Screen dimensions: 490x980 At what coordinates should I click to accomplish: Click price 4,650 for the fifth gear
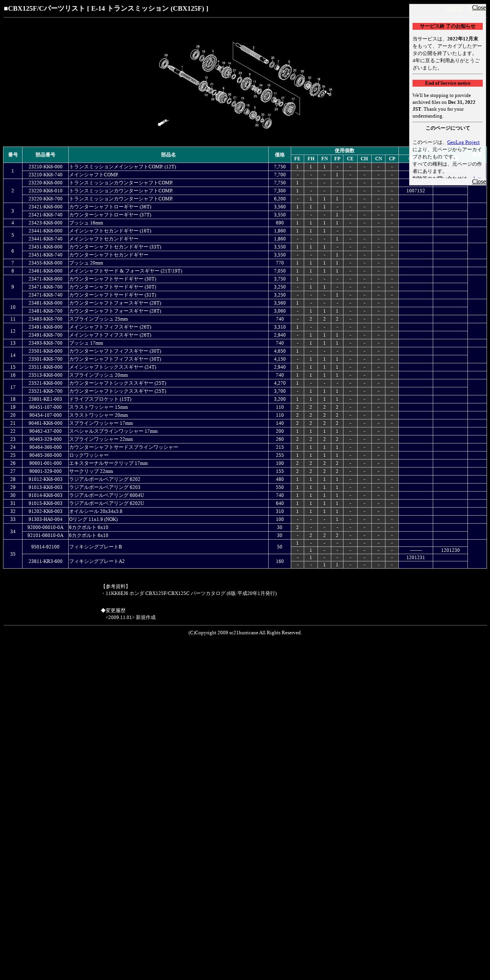point(280,351)
